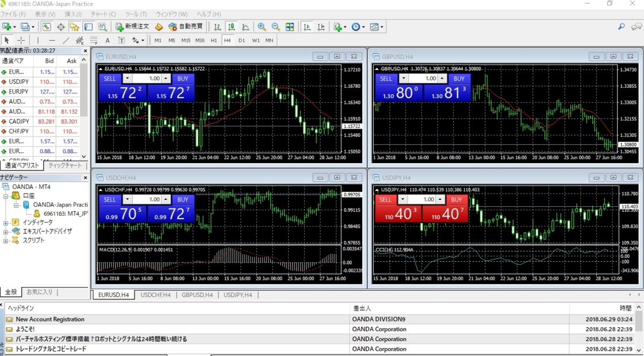Image resolution: width=644 pixels, height=356 pixels.
Task: Switch timeframe to H1
Action: [213, 40]
